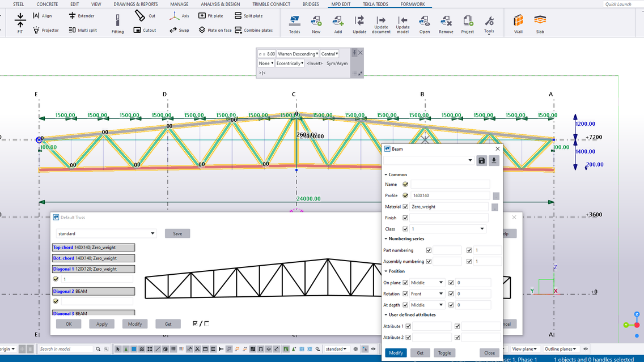Toggle the Material checkbox in Beam dialog
This screenshot has height=362, width=644.
(405, 206)
